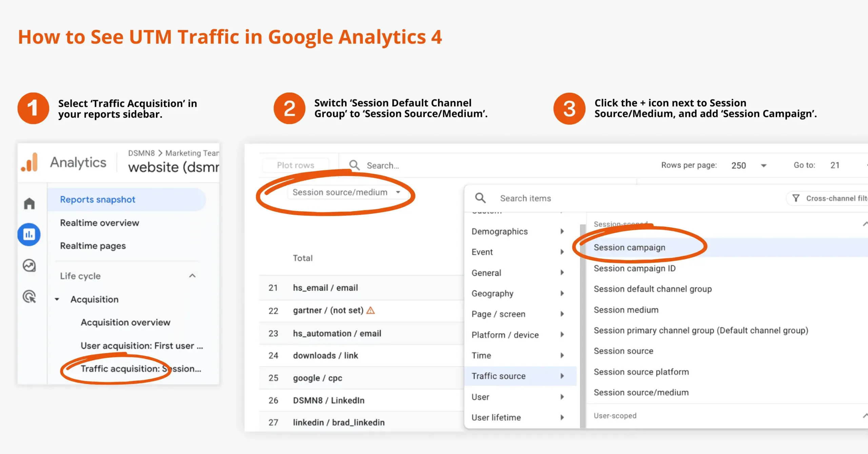Image resolution: width=868 pixels, height=454 pixels.
Task: Click the warning triangle on gartner row
Action: click(x=371, y=310)
